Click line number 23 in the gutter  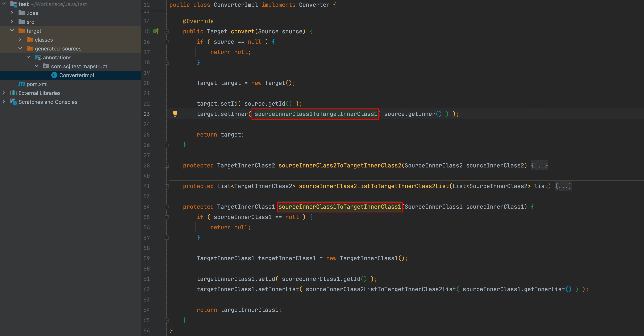147,114
